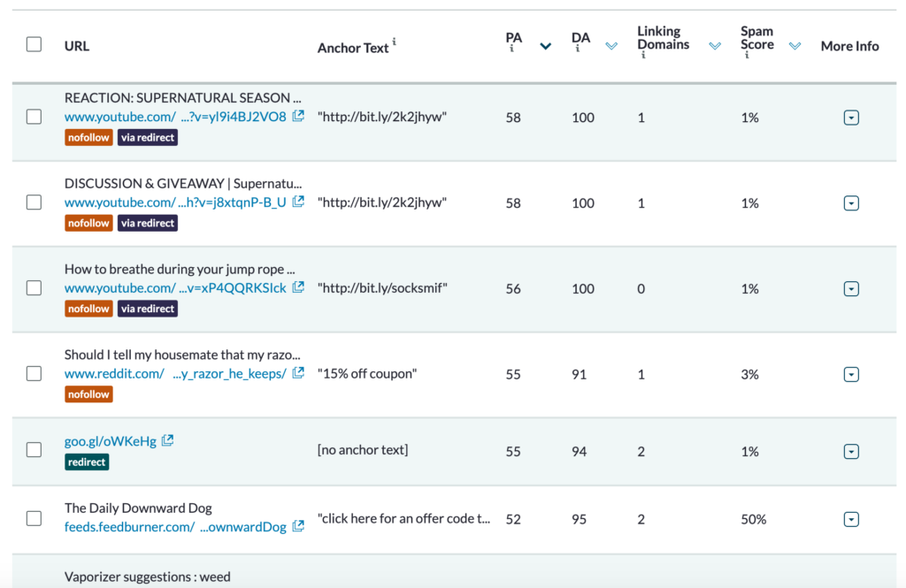Screen dimensions: 906x588
Task: Sort by Linking Domains arrow
Action: click(x=715, y=46)
